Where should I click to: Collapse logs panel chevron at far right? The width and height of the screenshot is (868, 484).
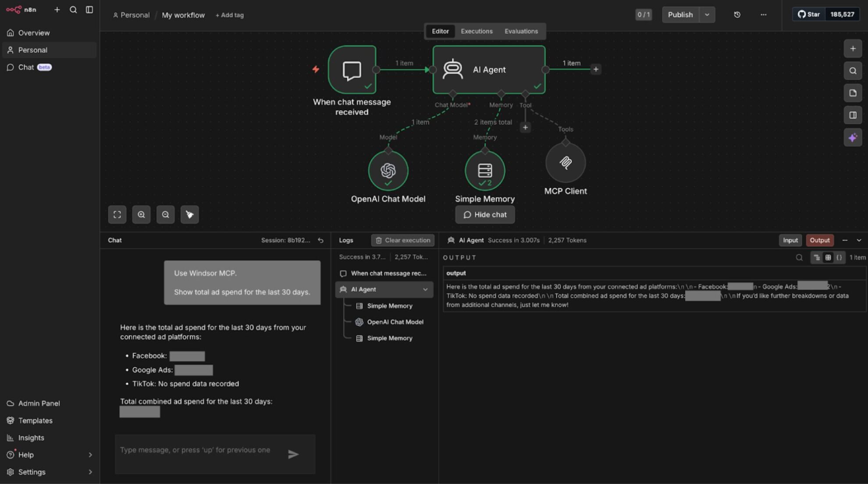859,240
